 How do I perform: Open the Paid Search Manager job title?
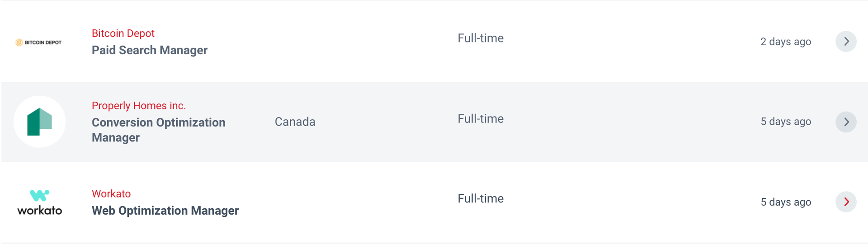coord(150,50)
